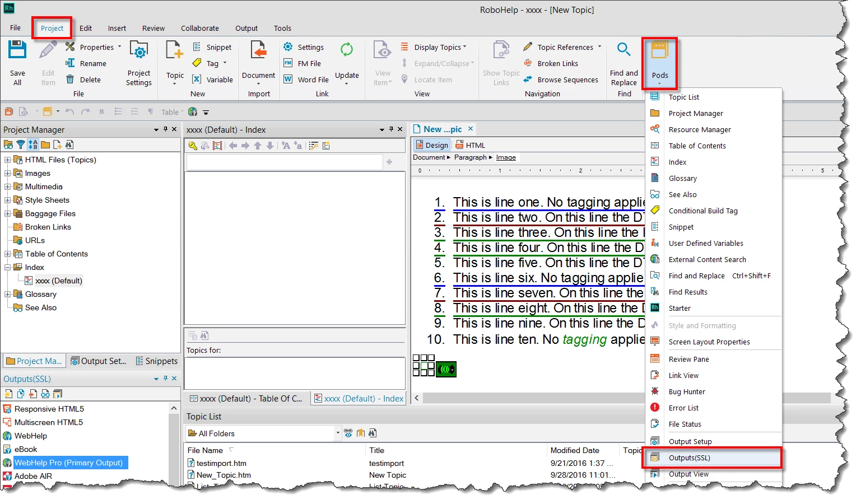Image resolution: width=861 pixels, height=504 pixels.
Task: Open the Collaborate ribbon tab
Action: click(x=199, y=28)
